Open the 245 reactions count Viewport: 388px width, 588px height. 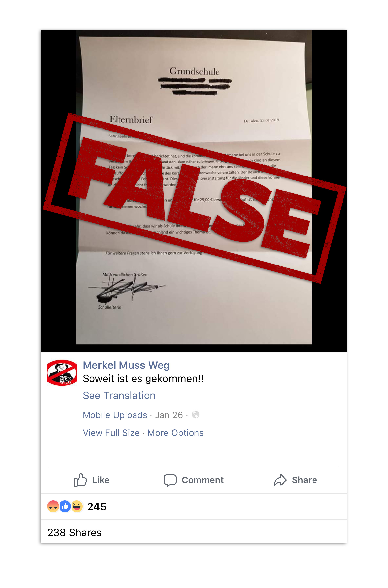point(97,507)
